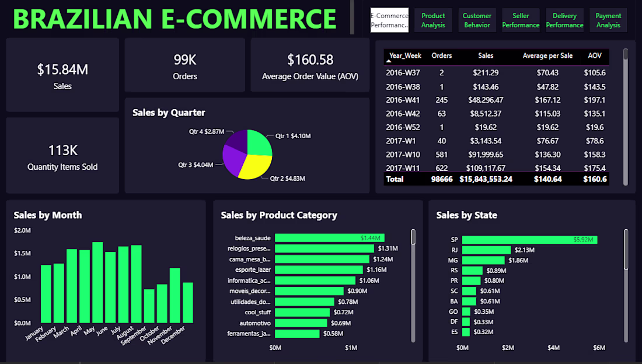Click the 113K Quantity Items Sold card
642x364 pixels.
62,156
